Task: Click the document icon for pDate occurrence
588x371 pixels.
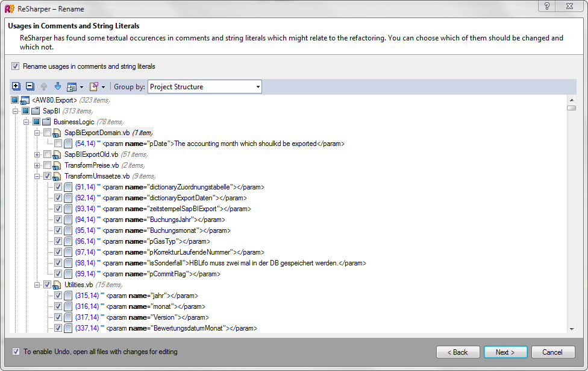Action: coord(68,144)
